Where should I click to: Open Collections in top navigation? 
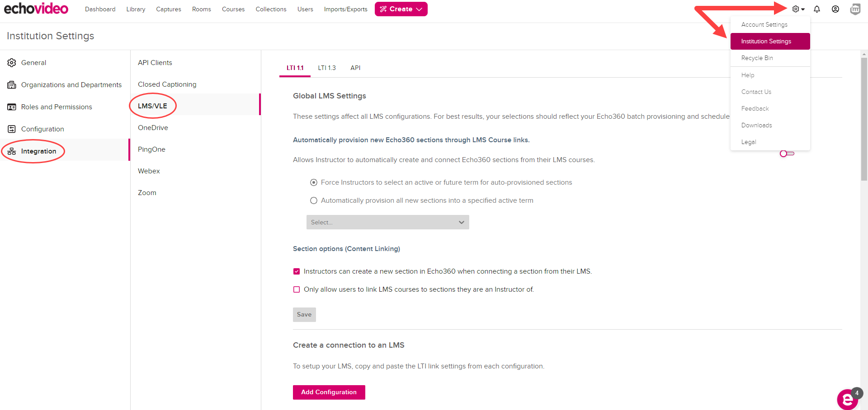pos(271,9)
